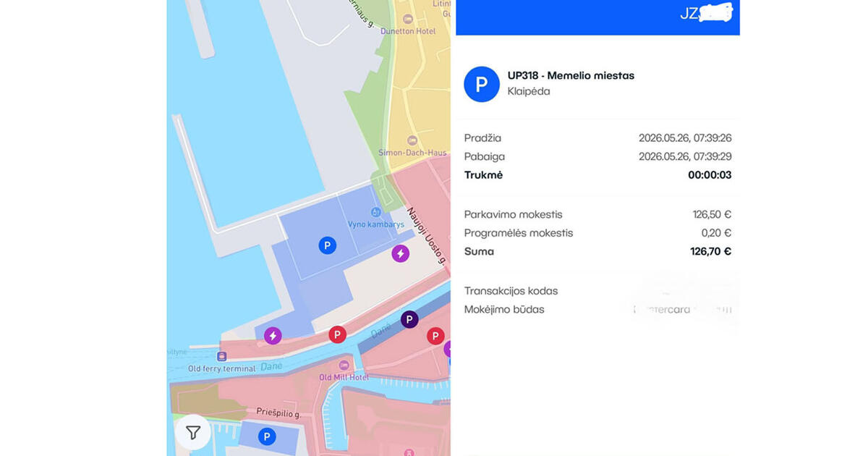Image resolution: width=868 pixels, height=456 pixels.
Task: Click the Klaipėda city label
Action: pyautogui.click(x=529, y=92)
